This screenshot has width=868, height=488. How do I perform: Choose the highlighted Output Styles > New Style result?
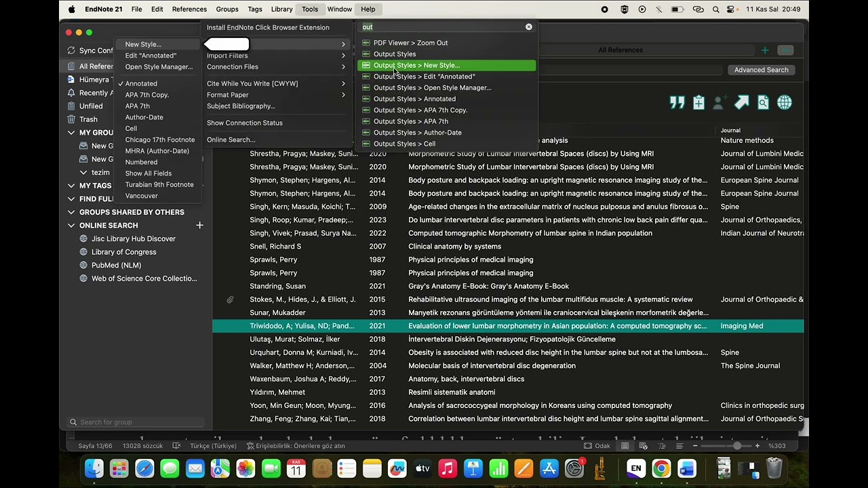(x=446, y=65)
